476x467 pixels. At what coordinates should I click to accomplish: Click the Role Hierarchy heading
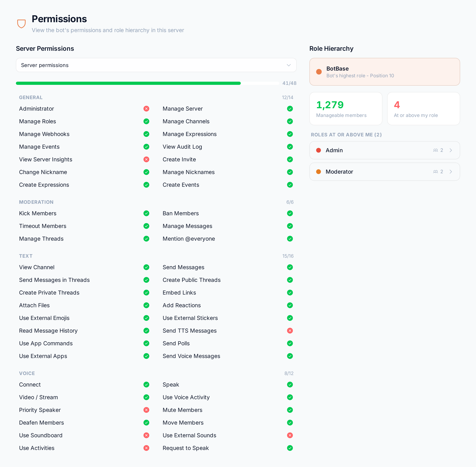(331, 49)
